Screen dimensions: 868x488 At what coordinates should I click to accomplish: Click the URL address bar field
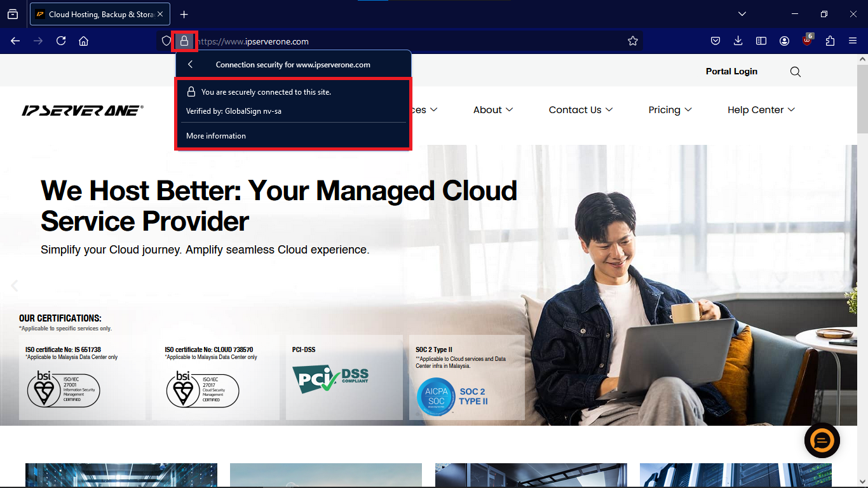pyautogui.click(x=407, y=41)
